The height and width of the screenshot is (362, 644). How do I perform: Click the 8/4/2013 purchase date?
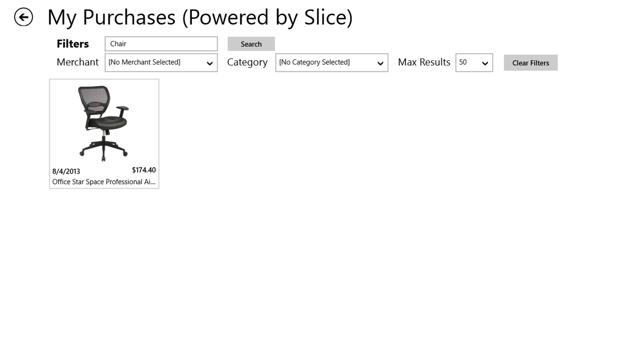66,171
